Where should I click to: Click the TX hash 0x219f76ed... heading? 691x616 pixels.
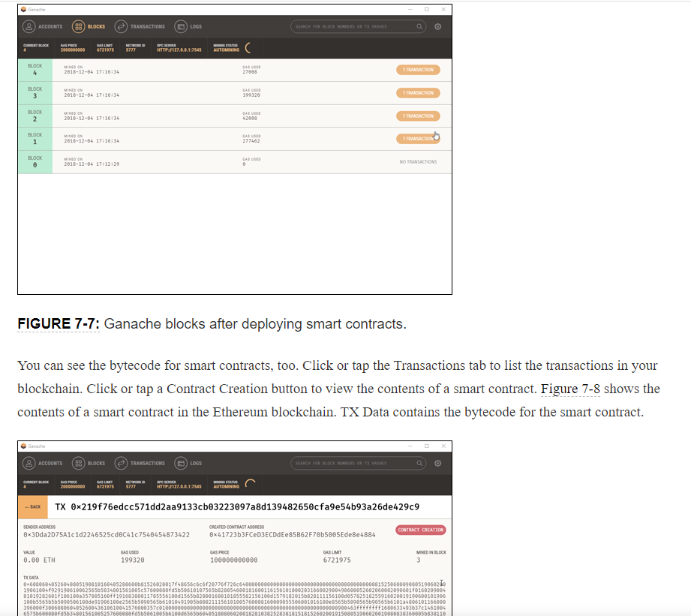point(237,507)
